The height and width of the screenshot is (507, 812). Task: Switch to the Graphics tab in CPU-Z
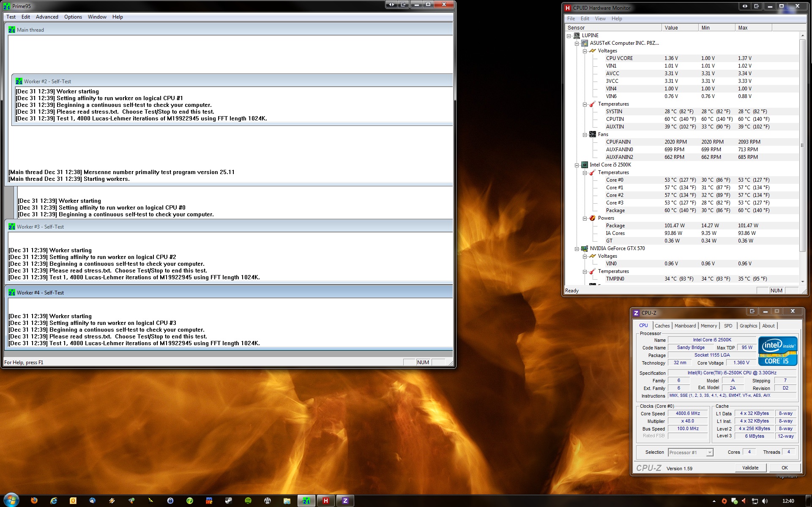click(748, 326)
